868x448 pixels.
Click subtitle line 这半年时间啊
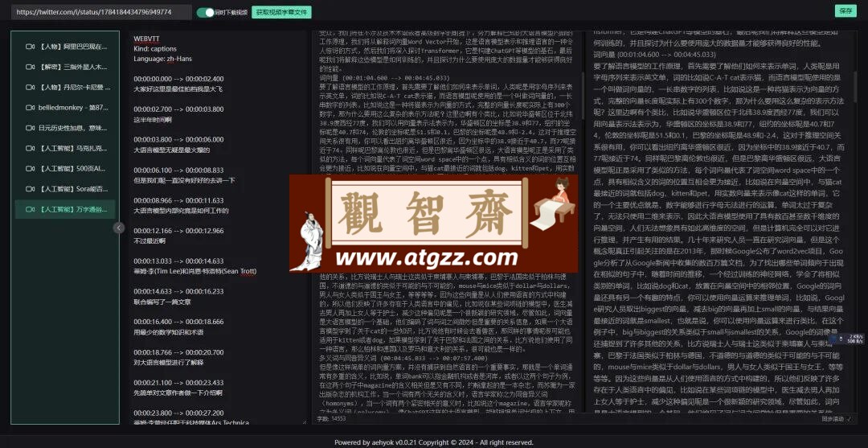tap(153, 119)
